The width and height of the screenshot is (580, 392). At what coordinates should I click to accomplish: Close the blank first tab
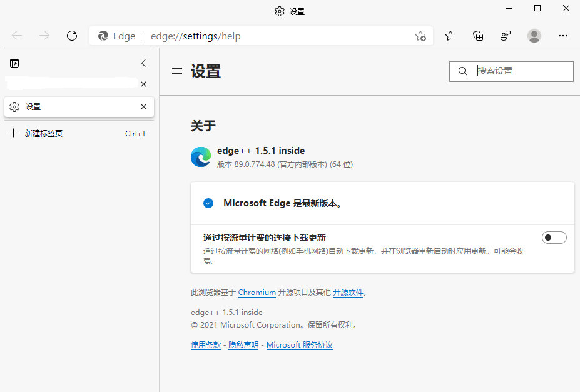pyautogui.click(x=143, y=84)
